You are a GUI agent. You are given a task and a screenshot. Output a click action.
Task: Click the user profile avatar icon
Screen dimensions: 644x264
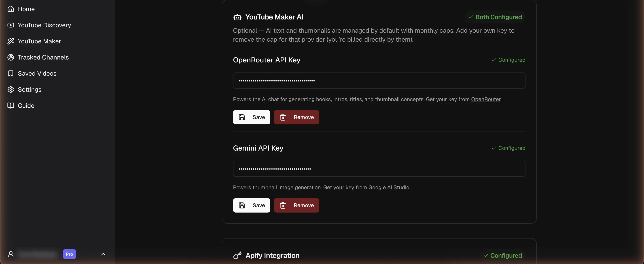point(11,254)
